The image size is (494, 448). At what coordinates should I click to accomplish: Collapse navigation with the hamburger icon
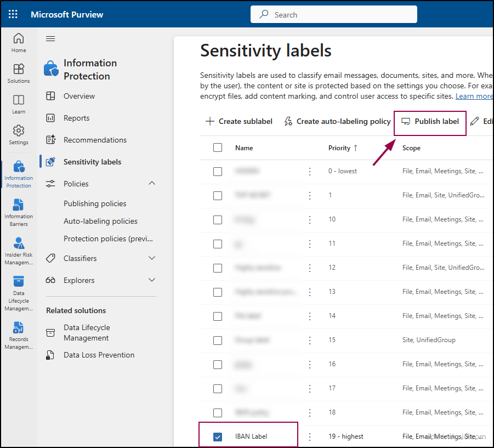[50, 38]
